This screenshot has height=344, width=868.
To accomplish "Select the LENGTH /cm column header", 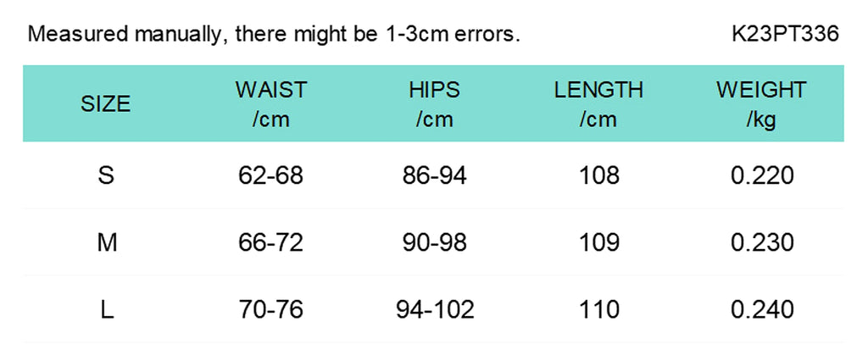I will point(598,104).
